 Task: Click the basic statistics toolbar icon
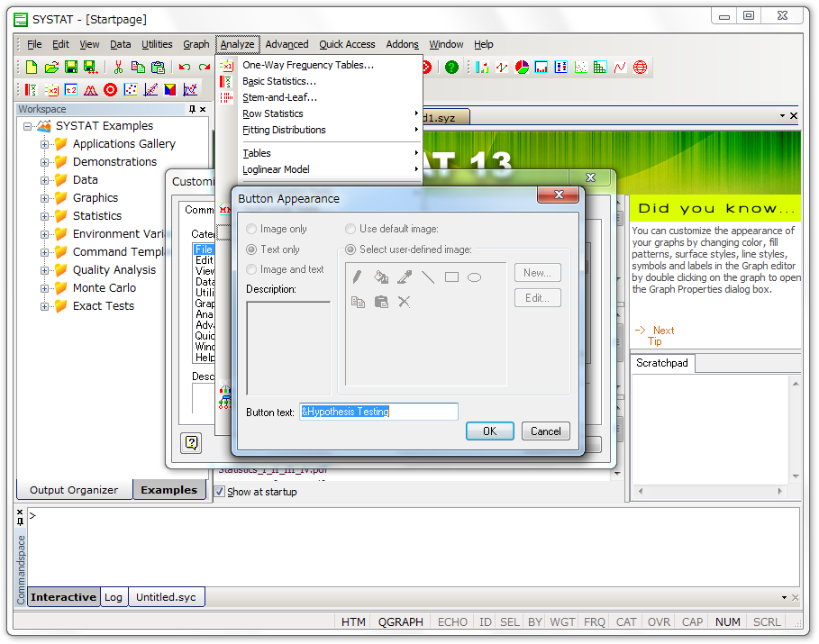click(31, 90)
